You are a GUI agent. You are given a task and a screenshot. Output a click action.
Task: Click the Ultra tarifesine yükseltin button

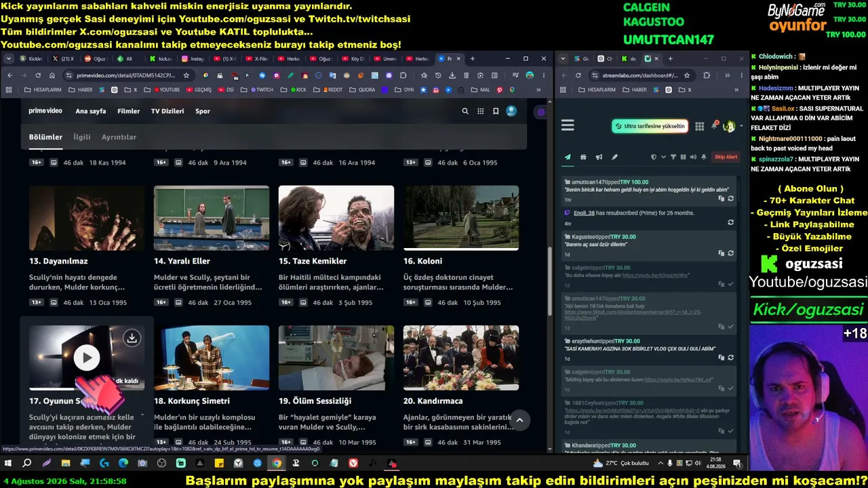[650, 126]
